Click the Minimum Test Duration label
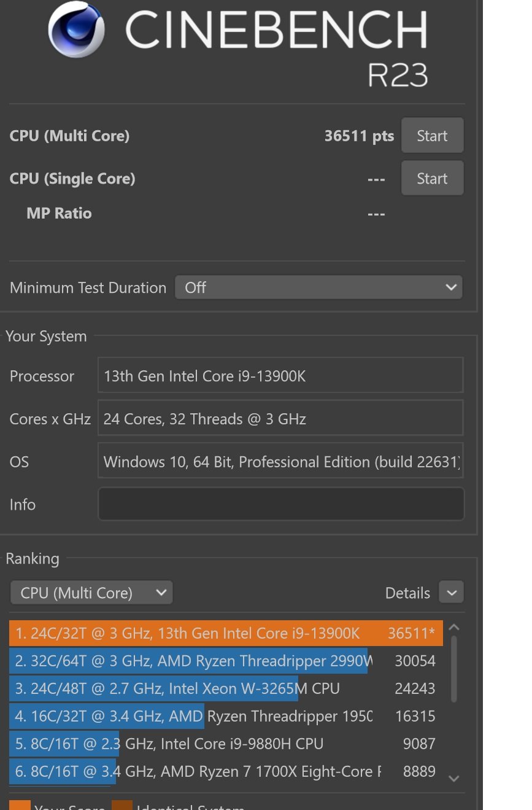Viewport: 532px width, 810px height. [88, 287]
